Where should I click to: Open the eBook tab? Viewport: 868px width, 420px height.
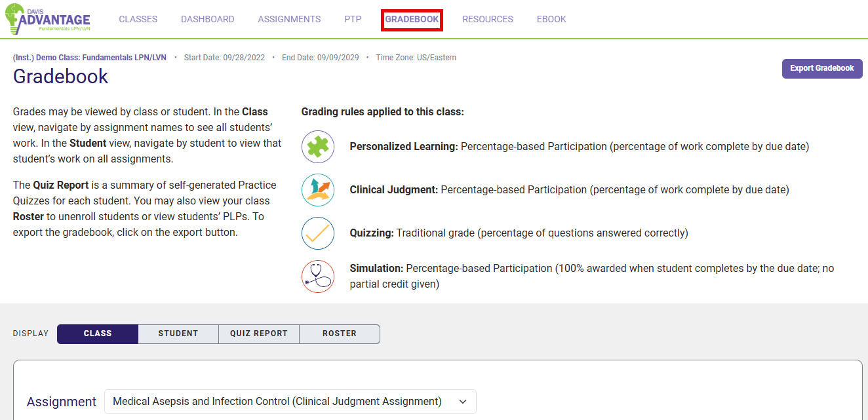point(551,20)
